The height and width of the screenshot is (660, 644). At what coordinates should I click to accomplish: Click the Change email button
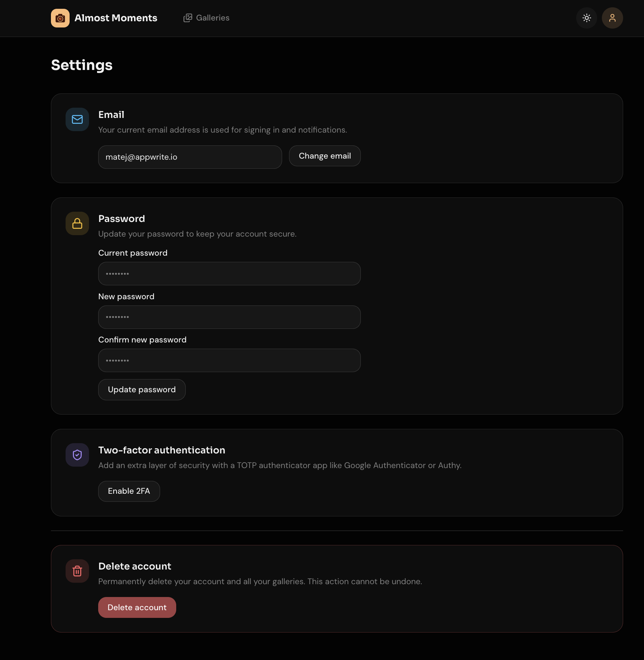(324, 156)
